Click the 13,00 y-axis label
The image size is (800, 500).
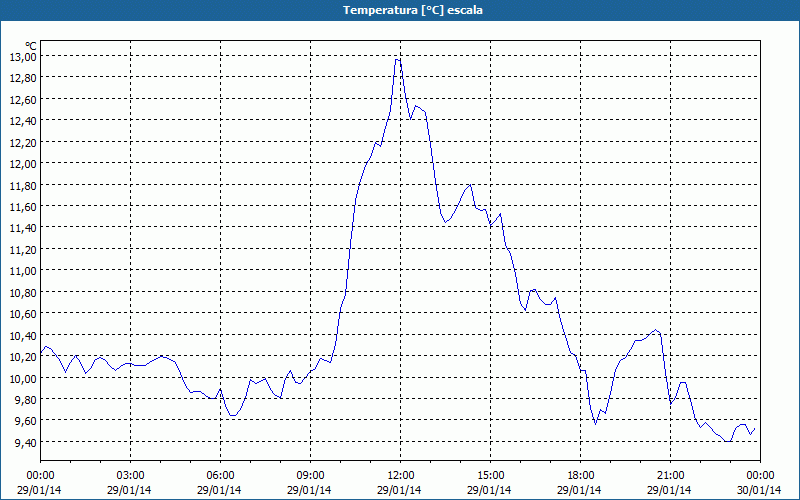pos(22,57)
